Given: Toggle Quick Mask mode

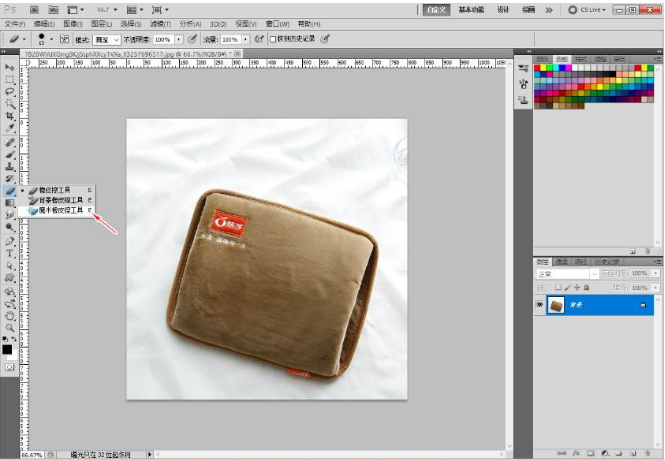Looking at the screenshot, I should coord(9,367).
